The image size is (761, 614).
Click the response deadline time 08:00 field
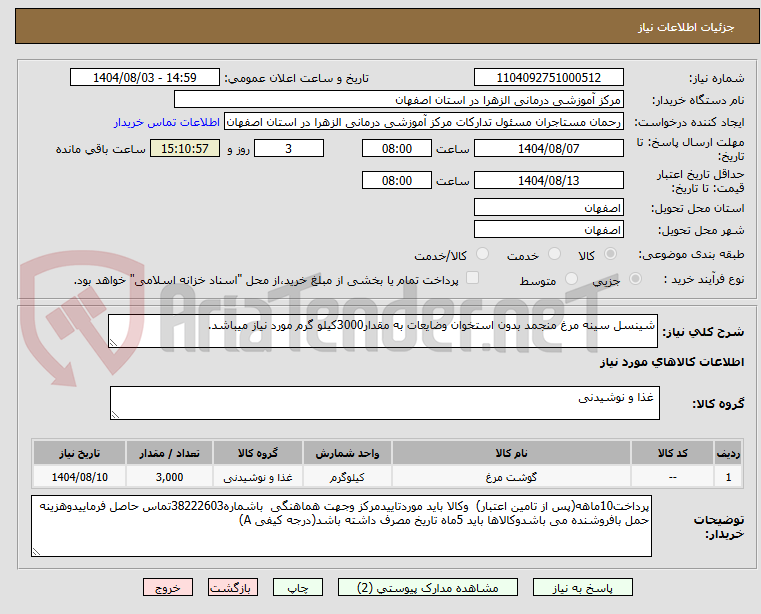point(397,149)
